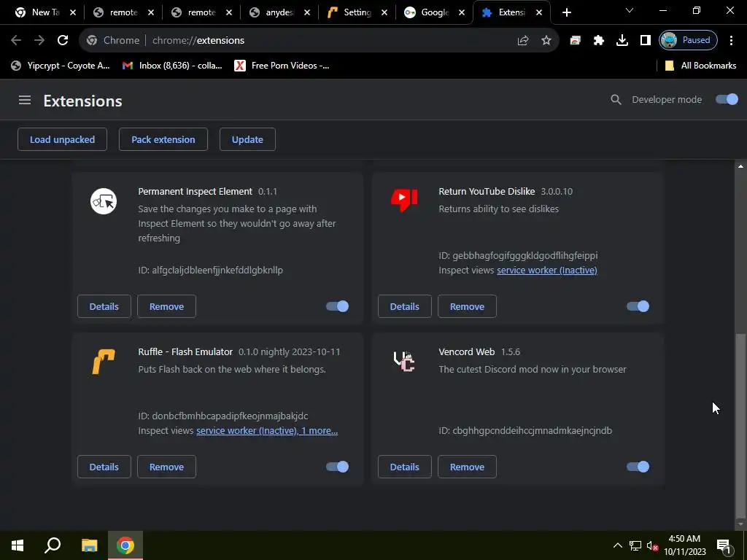Remove the Ruffle - Flash Emulator extension

point(167,467)
